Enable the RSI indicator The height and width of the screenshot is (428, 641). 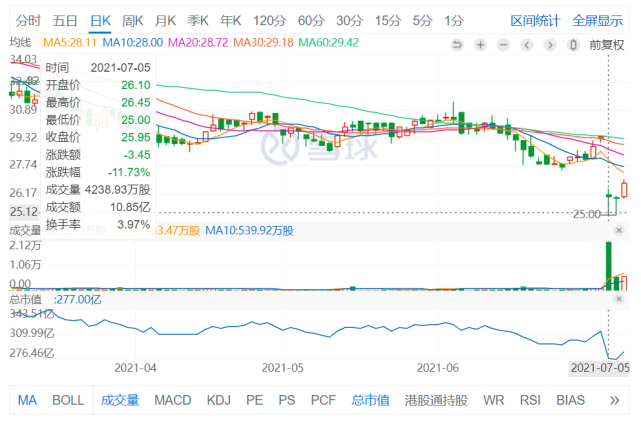coord(530,400)
